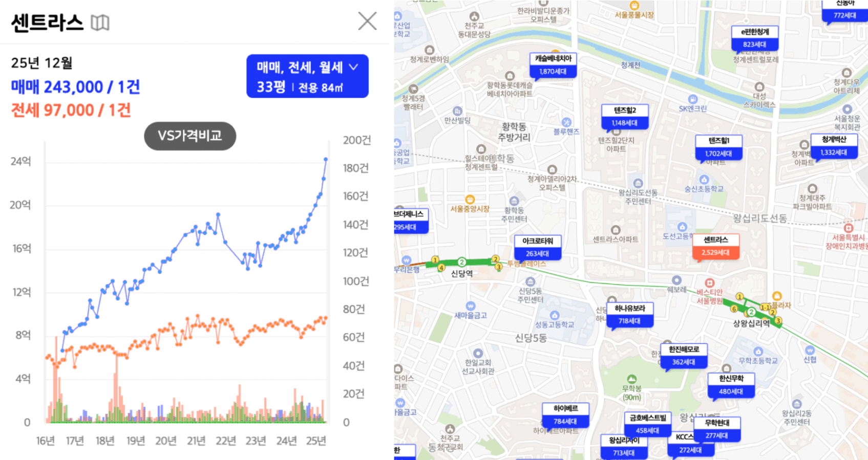The height and width of the screenshot is (460, 868).
Task: Select the e편한청계 823세대 marker
Action: [755, 38]
